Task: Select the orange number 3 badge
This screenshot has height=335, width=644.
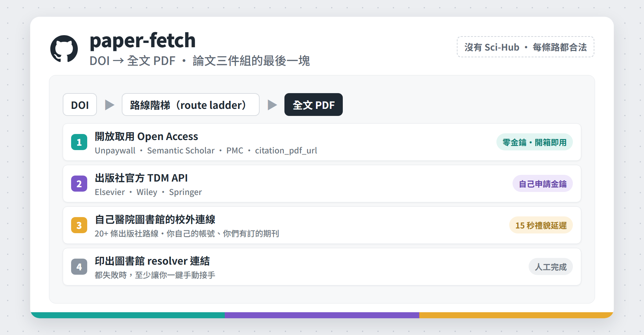Action: (79, 225)
